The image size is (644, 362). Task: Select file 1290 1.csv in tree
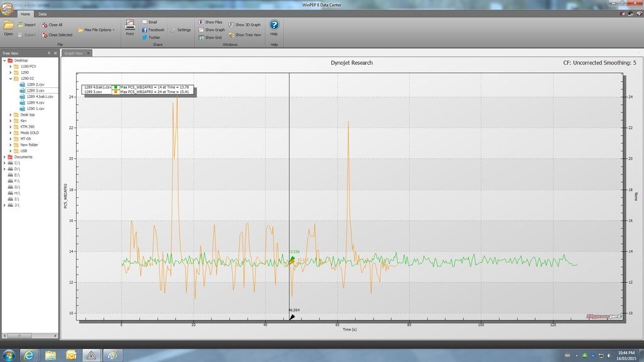(33, 109)
